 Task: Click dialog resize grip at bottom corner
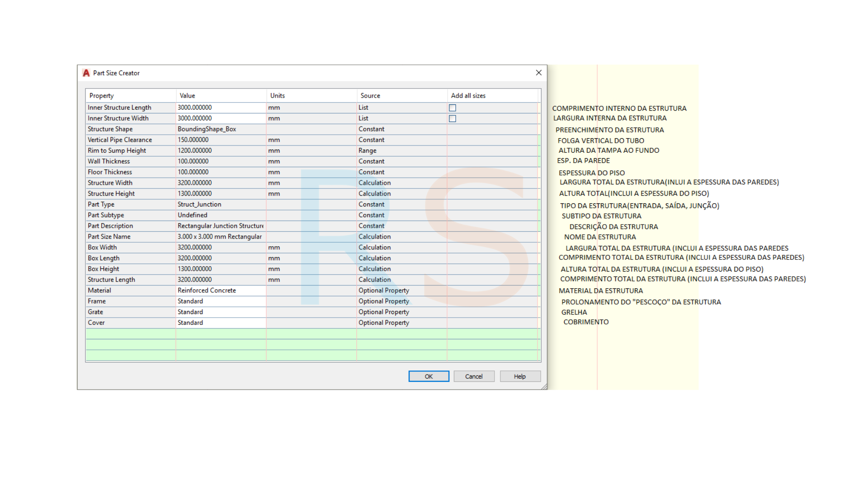click(544, 387)
